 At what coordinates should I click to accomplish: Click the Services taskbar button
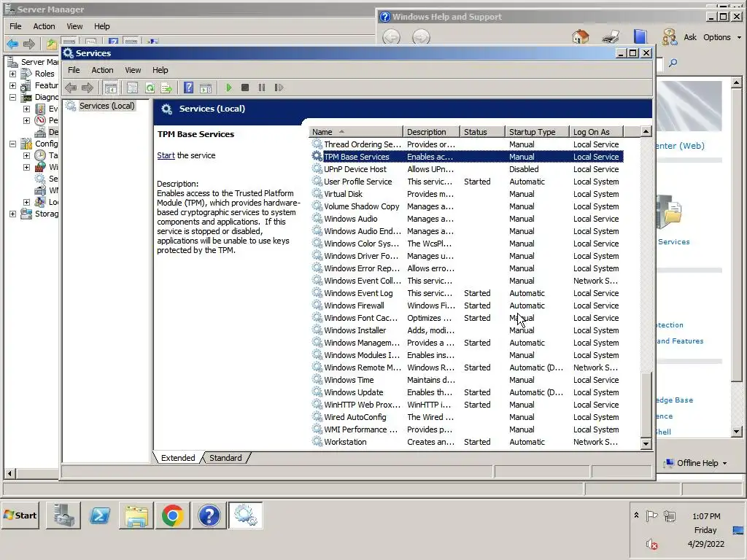[x=245, y=516]
